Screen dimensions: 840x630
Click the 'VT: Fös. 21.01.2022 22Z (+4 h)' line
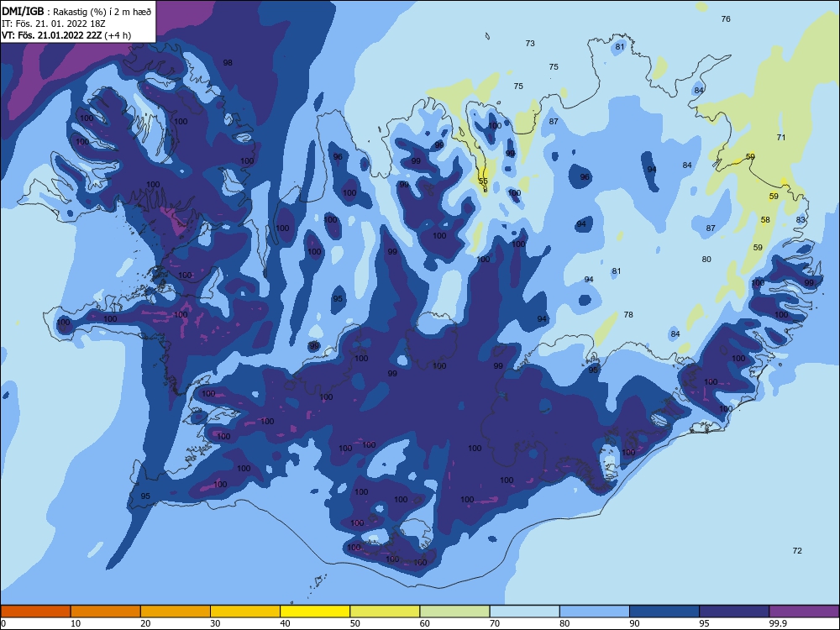point(66,35)
